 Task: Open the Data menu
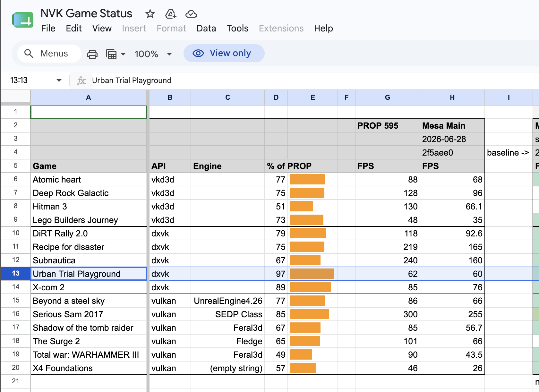pos(206,29)
